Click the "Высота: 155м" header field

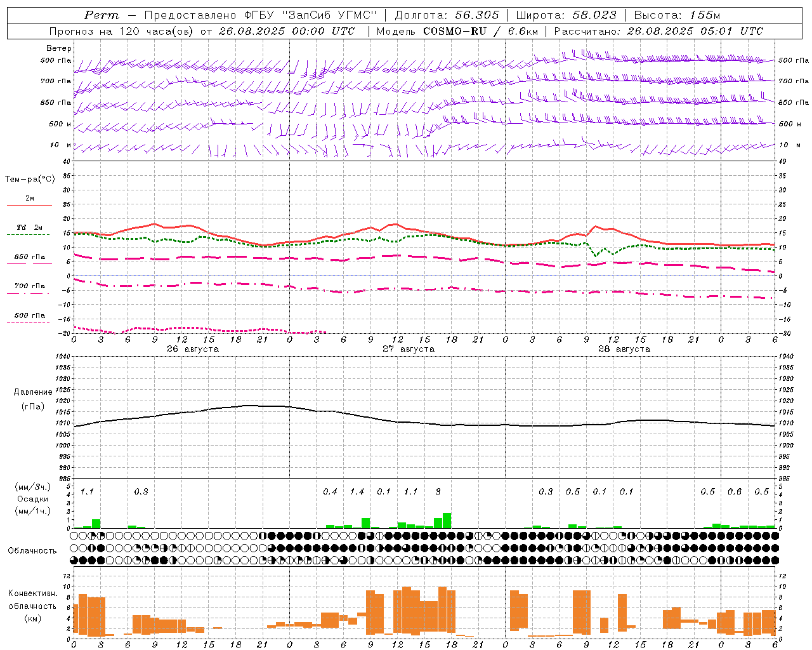[x=677, y=15]
